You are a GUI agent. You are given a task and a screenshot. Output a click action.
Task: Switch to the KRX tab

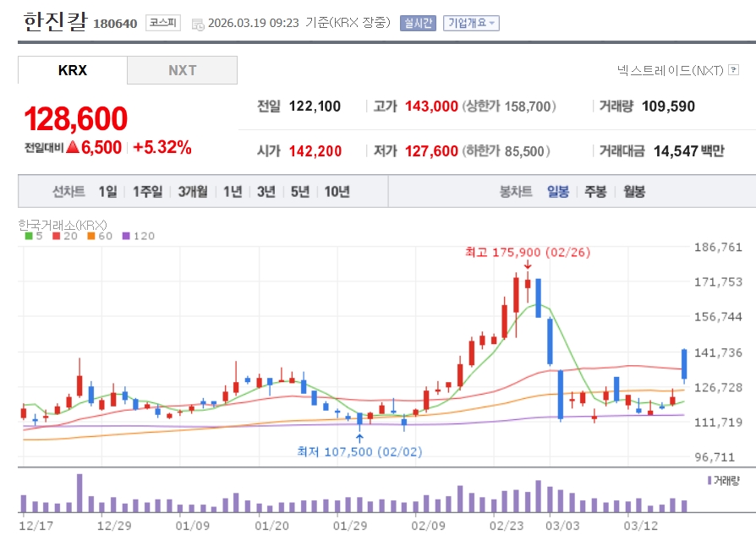tap(73, 70)
